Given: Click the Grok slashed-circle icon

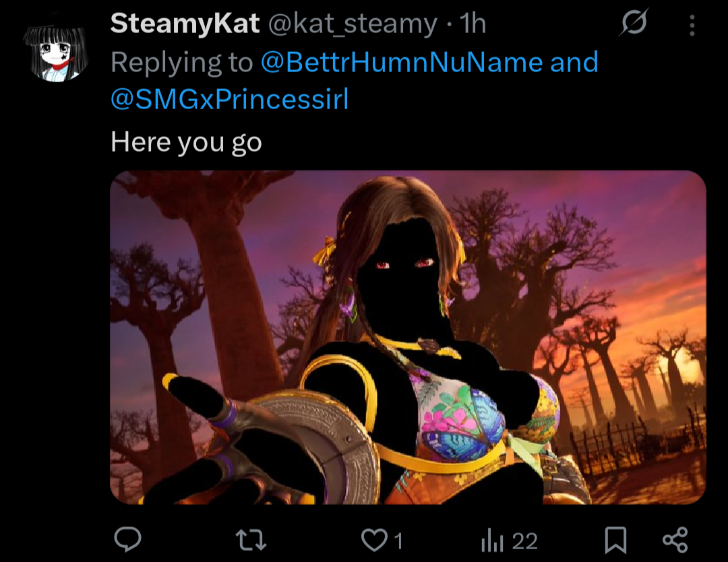Looking at the screenshot, I should pos(633,22).
